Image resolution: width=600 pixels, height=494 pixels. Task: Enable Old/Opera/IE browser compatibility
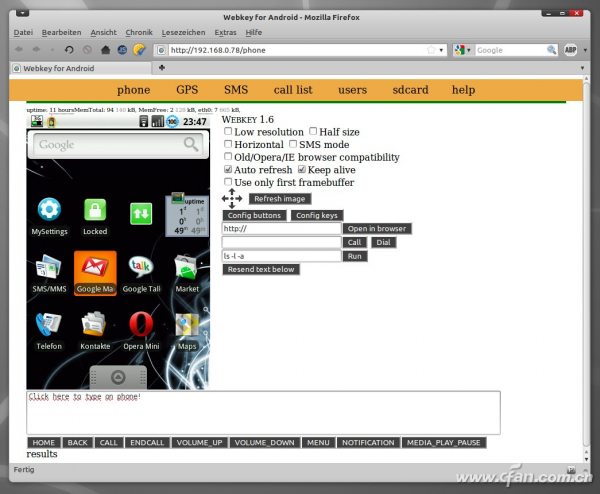pyautogui.click(x=228, y=157)
